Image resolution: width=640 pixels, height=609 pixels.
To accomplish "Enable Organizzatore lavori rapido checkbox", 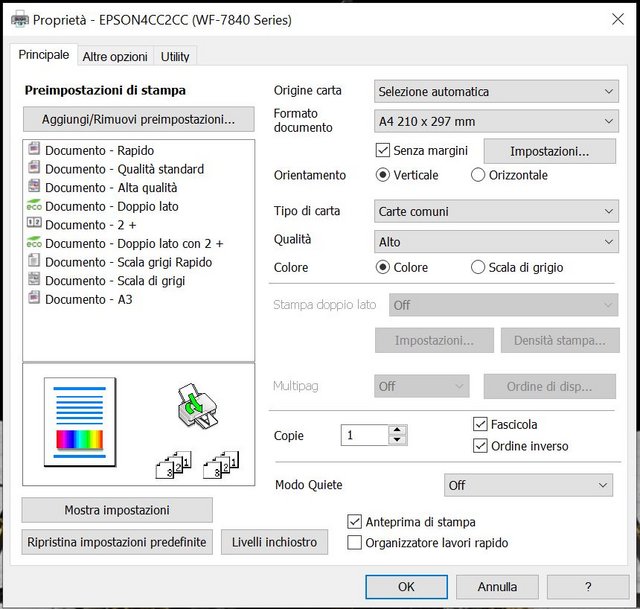I will tap(354, 542).
